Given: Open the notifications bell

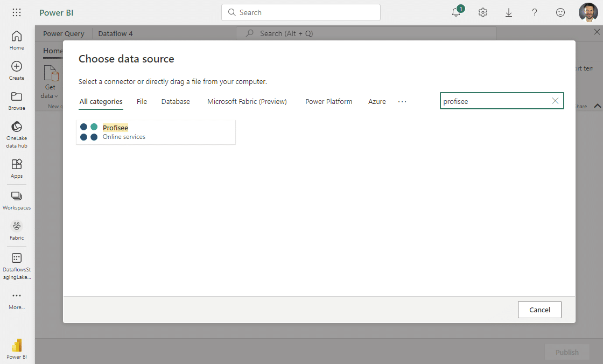Looking at the screenshot, I should tap(457, 12).
